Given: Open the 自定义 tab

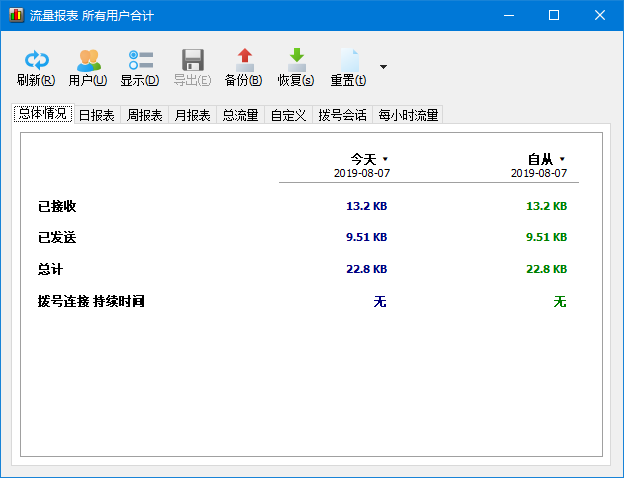Looking at the screenshot, I should point(289,115).
